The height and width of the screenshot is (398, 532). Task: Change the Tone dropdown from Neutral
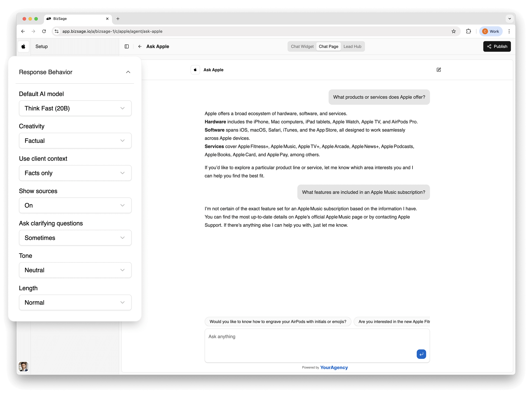(x=75, y=270)
